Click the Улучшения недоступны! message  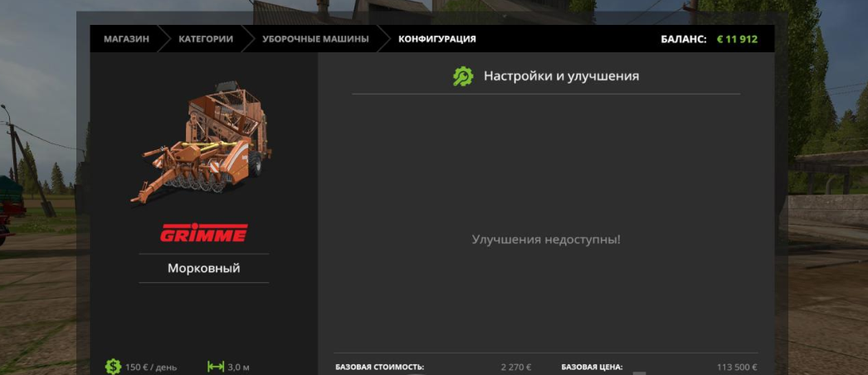click(x=546, y=240)
